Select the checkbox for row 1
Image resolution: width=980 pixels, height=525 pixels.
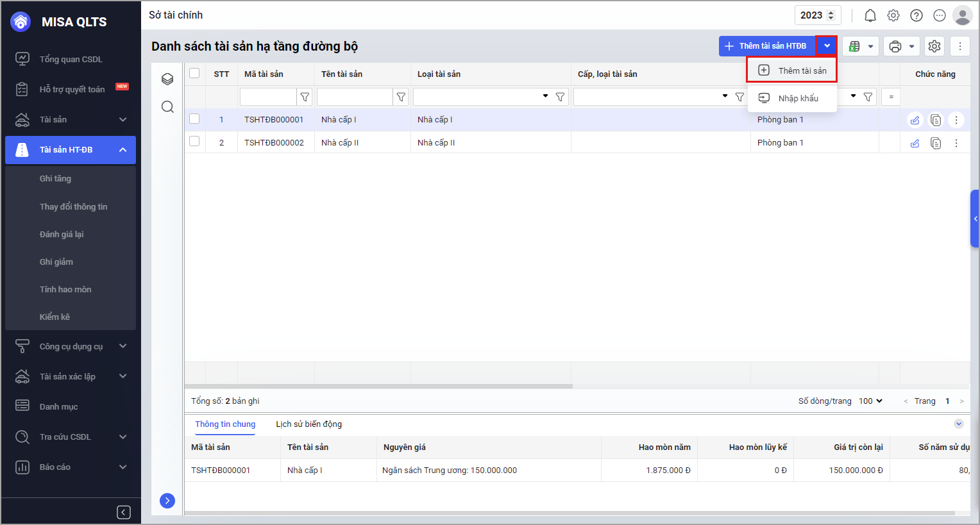[194, 119]
